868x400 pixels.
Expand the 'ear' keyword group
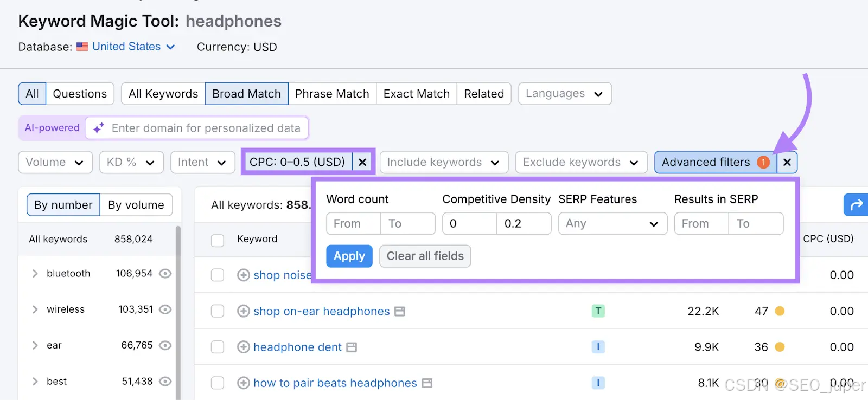click(35, 345)
